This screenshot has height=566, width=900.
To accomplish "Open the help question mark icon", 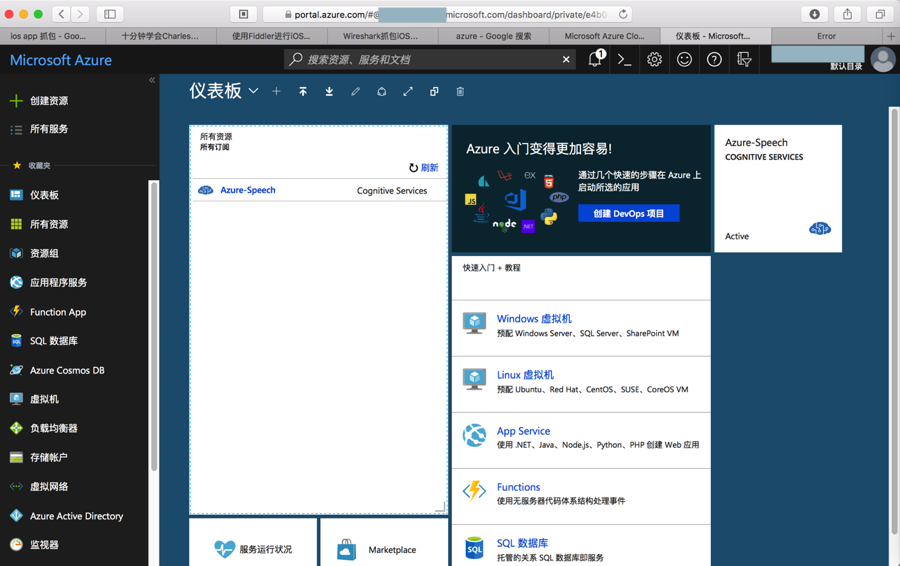I will 714,59.
